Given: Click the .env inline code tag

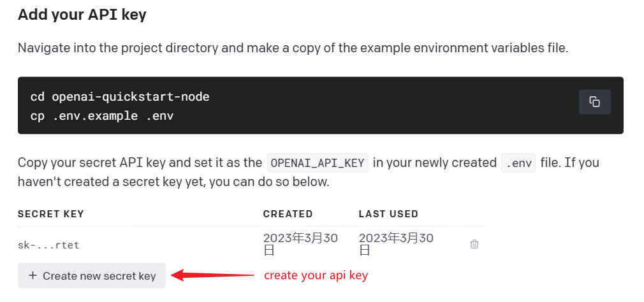Looking at the screenshot, I should pyautogui.click(x=518, y=163).
